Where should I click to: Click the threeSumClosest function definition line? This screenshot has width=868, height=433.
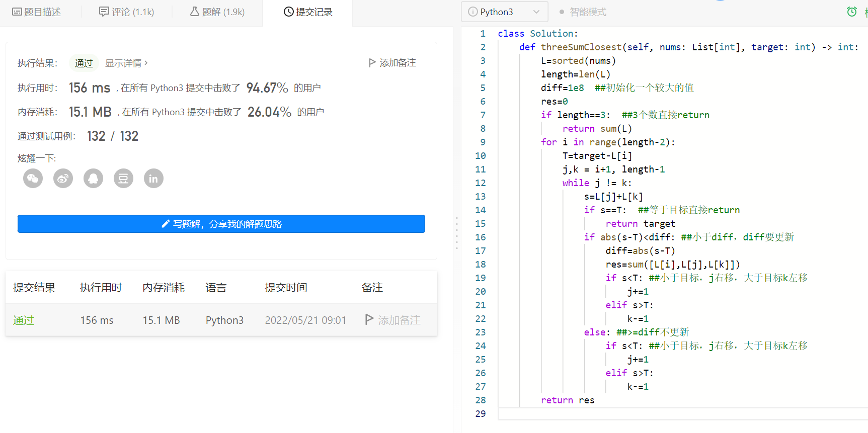[689, 47]
